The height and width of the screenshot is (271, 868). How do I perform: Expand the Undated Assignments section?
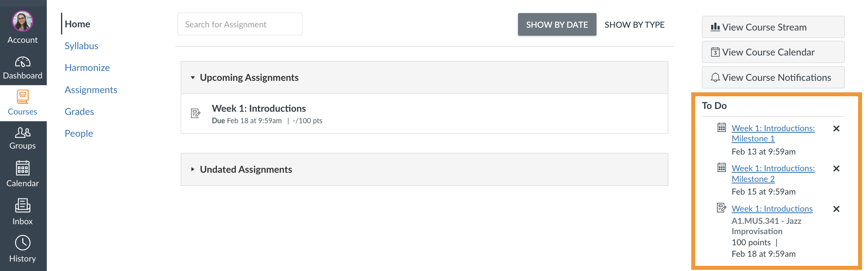pyautogui.click(x=193, y=170)
